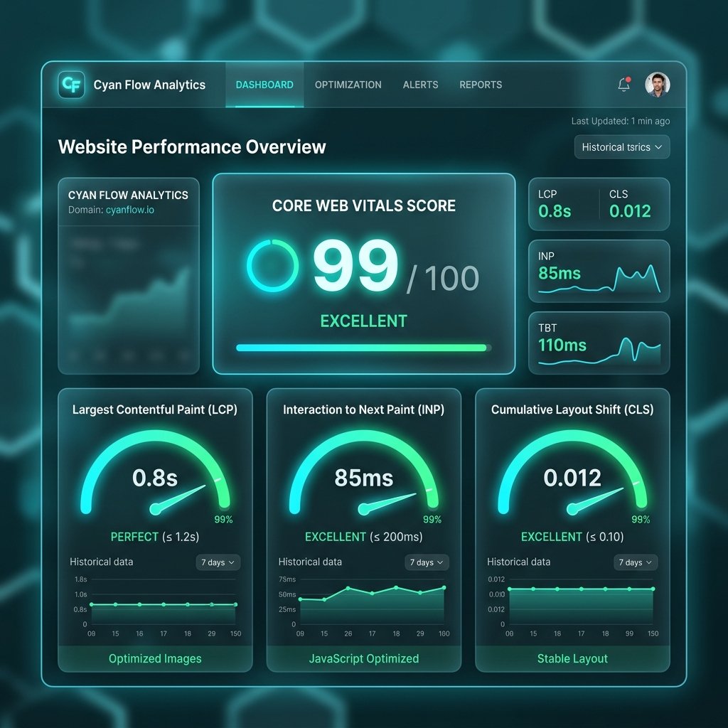The image size is (728, 728).
Task: Select the TBT 110ms sparkline card
Action: [x=599, y=343]
